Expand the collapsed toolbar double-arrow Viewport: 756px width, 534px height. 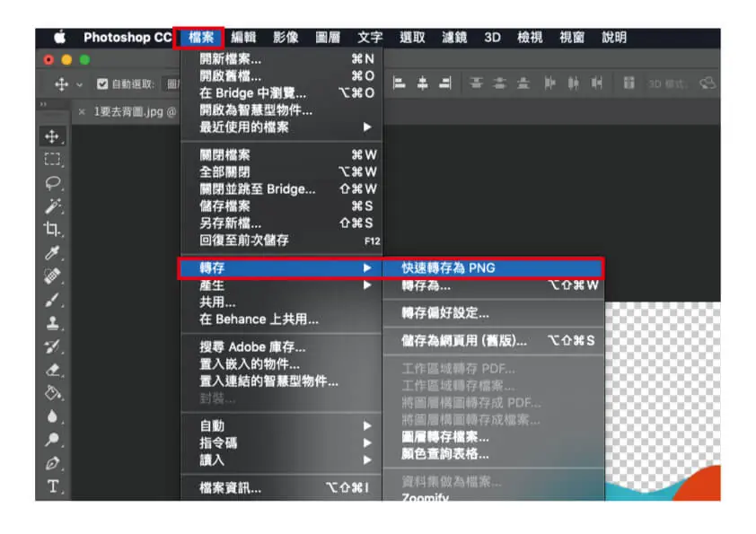(x=43, y=103)
